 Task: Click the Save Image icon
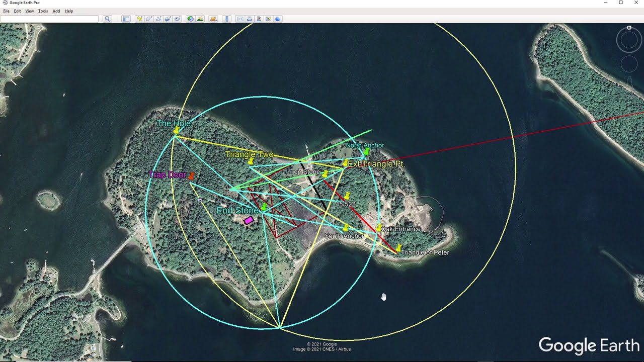click(259, 19)
